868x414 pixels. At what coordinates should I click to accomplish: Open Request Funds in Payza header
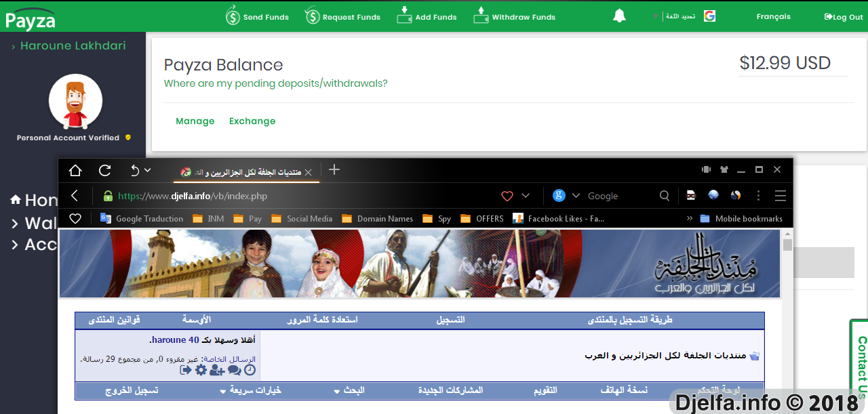[342, 16]
